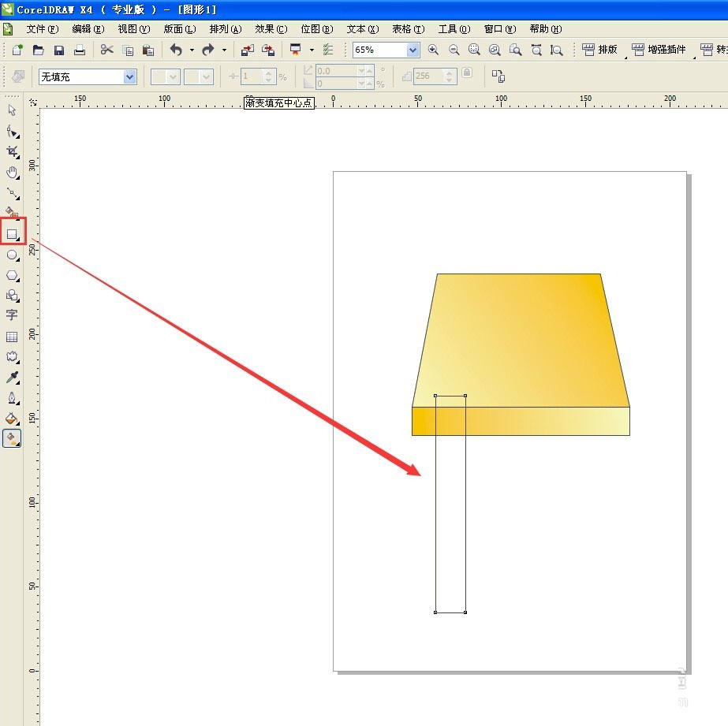Open the 效果(C) menu
Screen dimensions: 728x726
pos(271,29)
